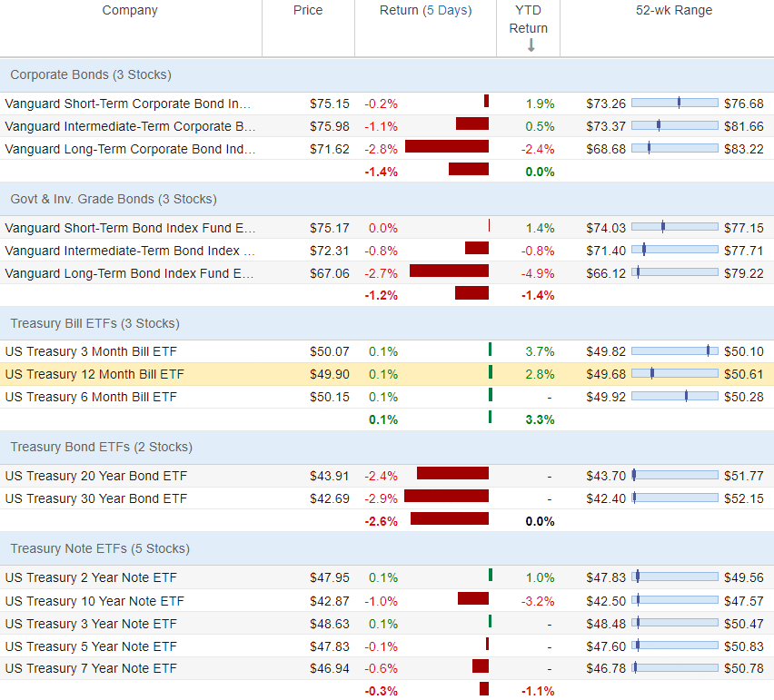Click the $46.94 price cell
Image resolution: width=774 pixels, height=700 pixels.
(329, 668)
